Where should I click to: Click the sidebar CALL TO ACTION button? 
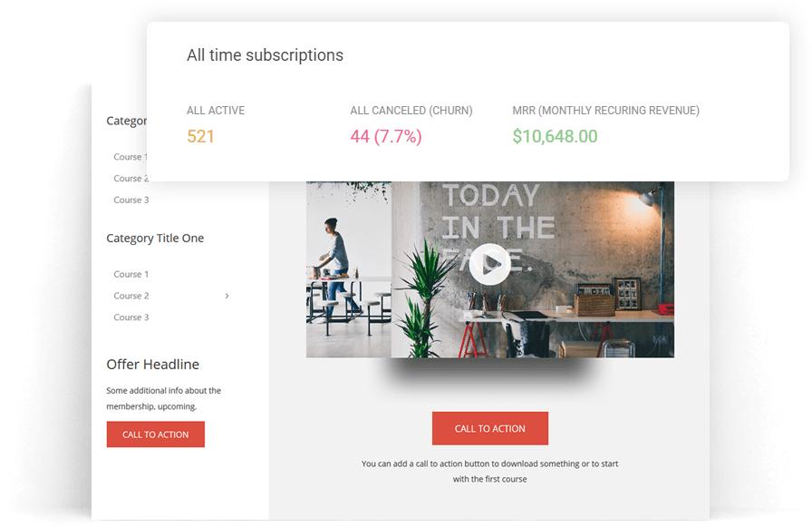155,434
